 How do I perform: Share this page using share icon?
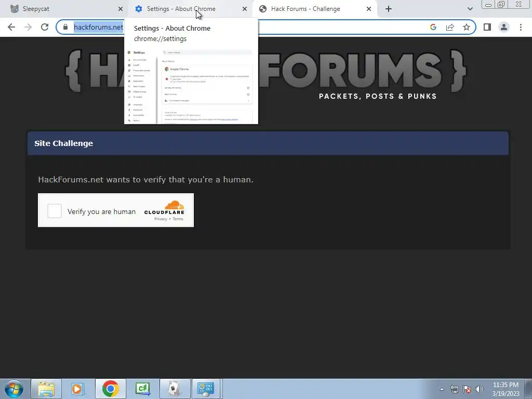pyautogui.click(x=450, y=27)
